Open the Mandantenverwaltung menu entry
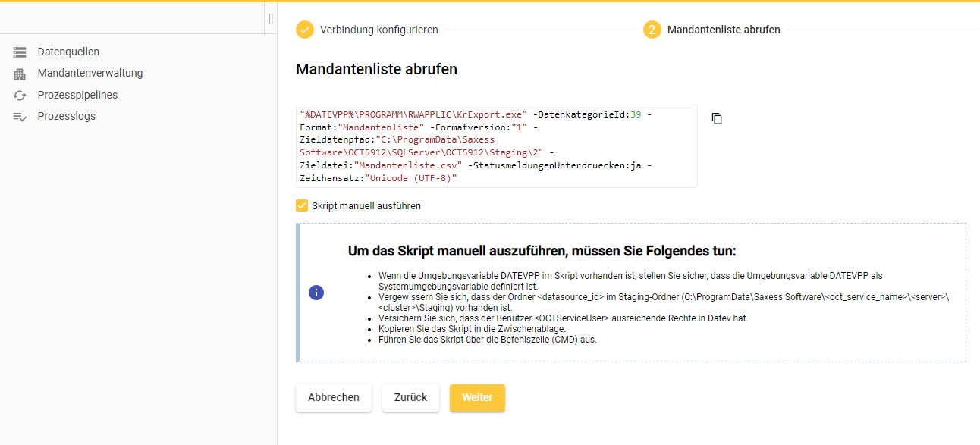Image resolution: width=980 pixels, height=445 pixels. [x=90, y=74]
